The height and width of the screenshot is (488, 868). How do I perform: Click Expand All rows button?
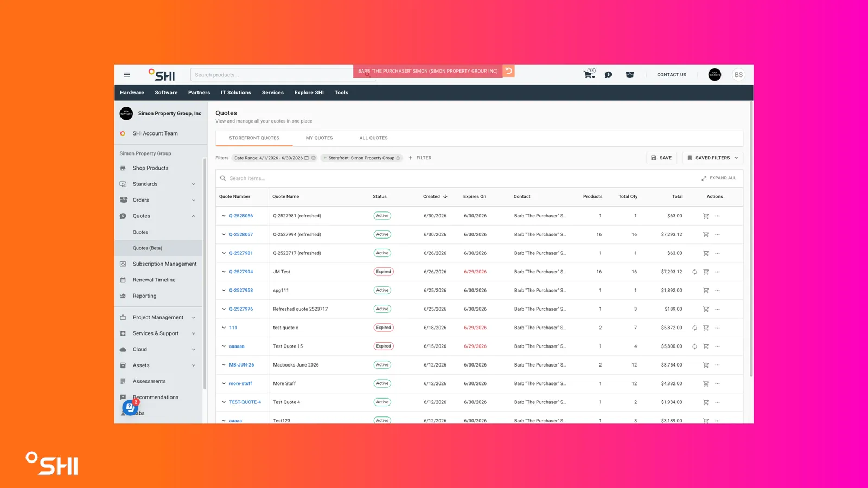click(x=719, y=178)
